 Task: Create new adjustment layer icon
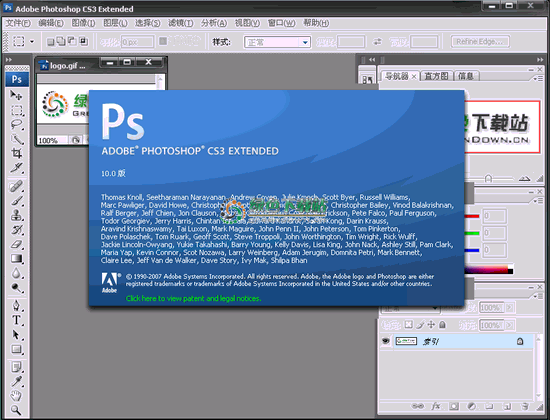[x=472, y=406]
